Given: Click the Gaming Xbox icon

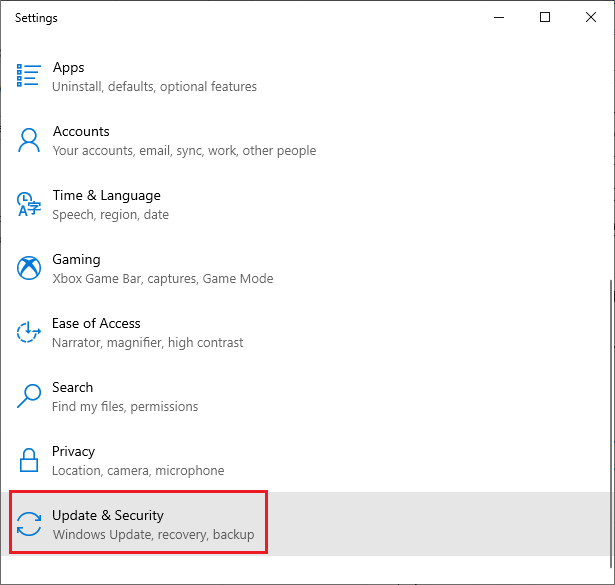Looking at the screenshot, I should (x=30, y=268).
